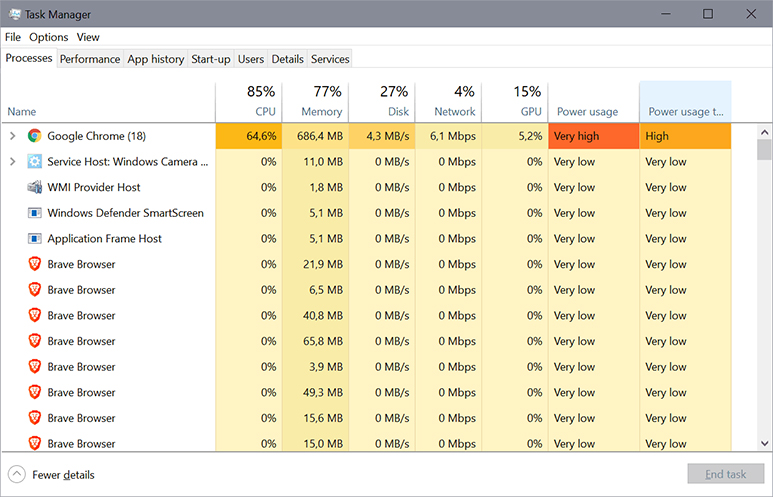The height and width of the screenshot is (497, 773).
Task: Open the File menu
Action: click(13, 37)
